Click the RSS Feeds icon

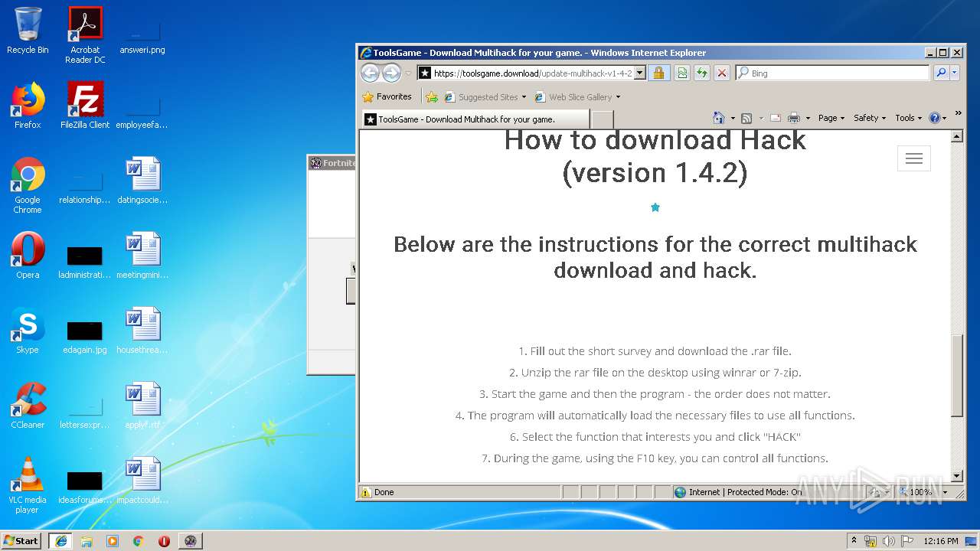[x=746, y=118]
